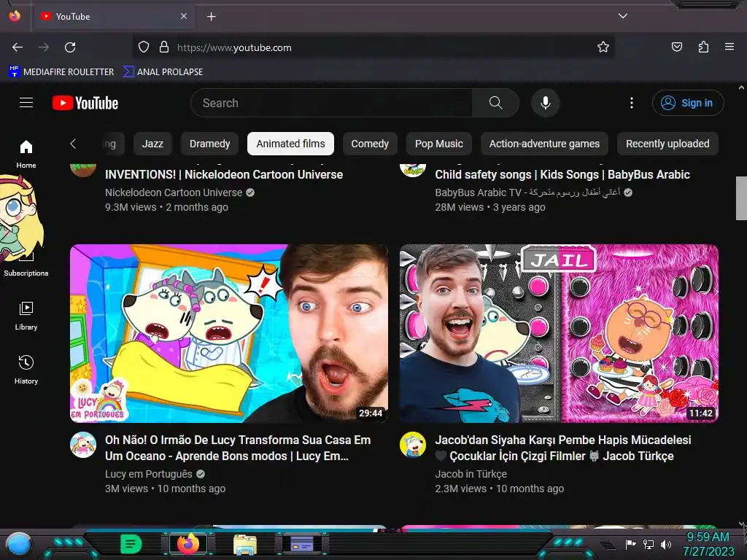The height and width of the screenshot is (560, 747).
Task: Click the Jacob in Türkçe channel avatar
Action: [x=413, y=445]
